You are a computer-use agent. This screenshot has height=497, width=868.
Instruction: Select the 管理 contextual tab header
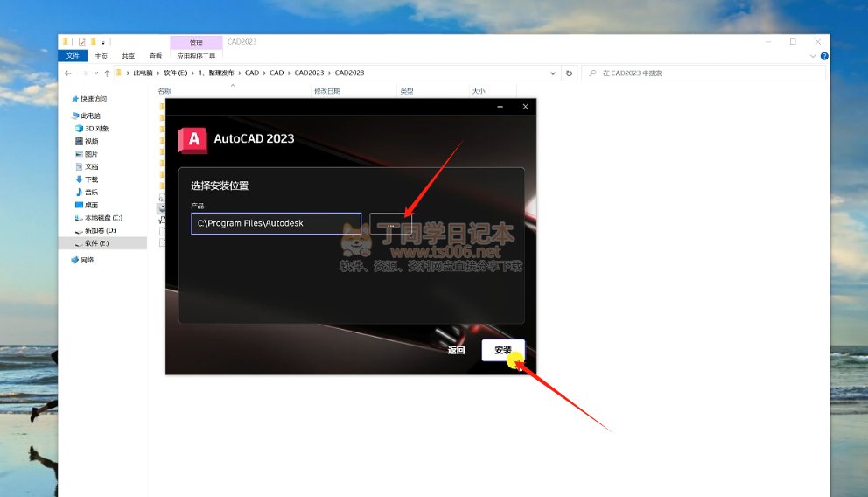point(196,43)
